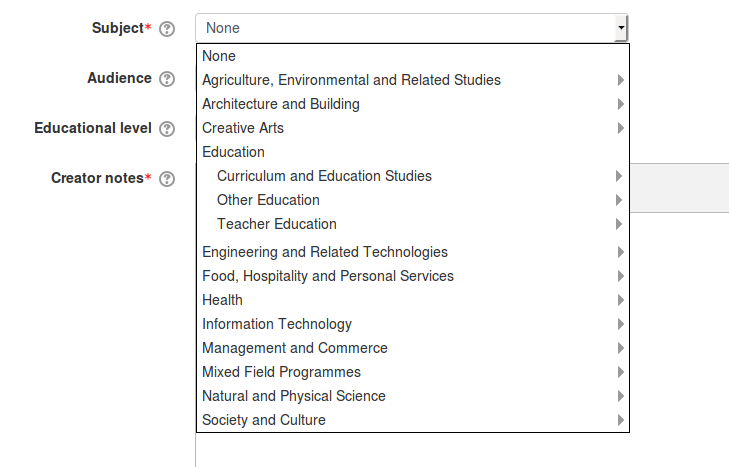This screenshot has height=467, width=729.
Task: Select Society and Culture entry
Action: click(413, 420)
